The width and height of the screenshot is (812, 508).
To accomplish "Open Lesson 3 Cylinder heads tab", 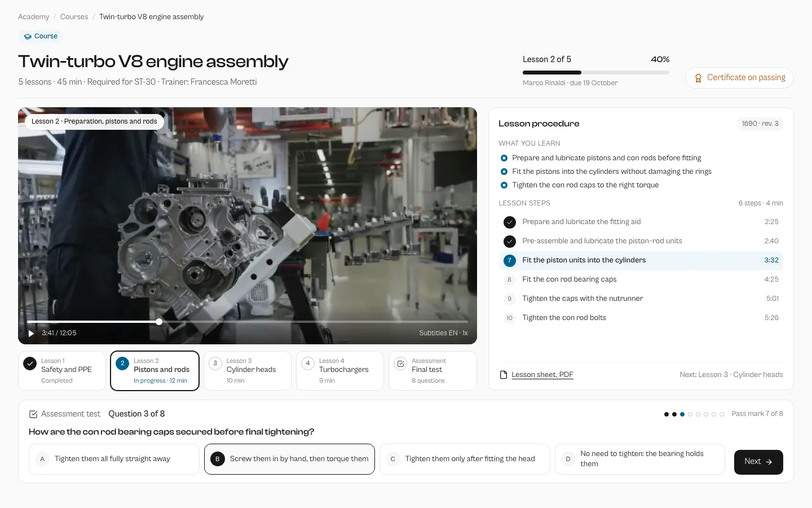I will [x=248, y=371].
